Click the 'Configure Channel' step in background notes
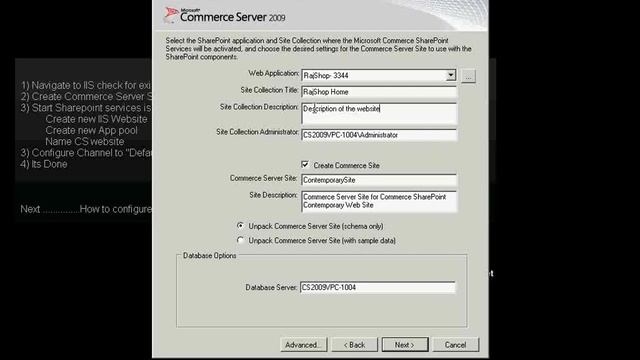Viewport: 640px width, 360px height. pos(86,153)
